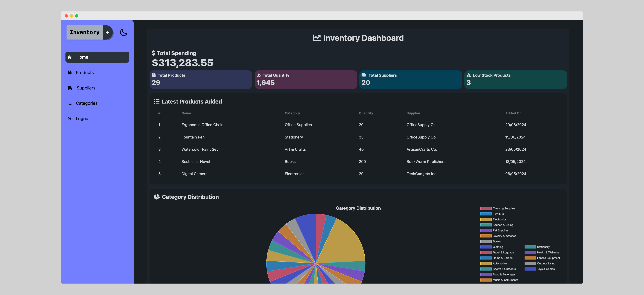Click the Inventory logo button
The height and width of the screenshot is (295, 644).
[85, 32]
